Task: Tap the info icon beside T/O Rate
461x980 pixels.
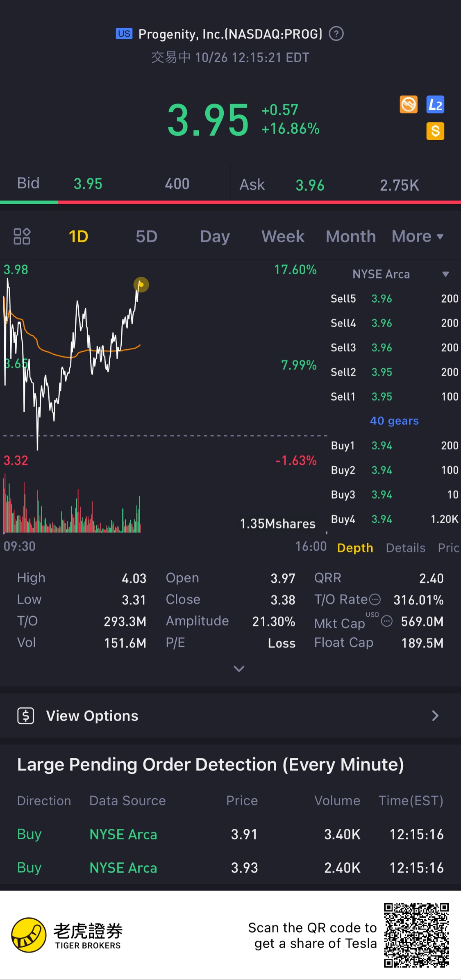Action: [375, 600]
